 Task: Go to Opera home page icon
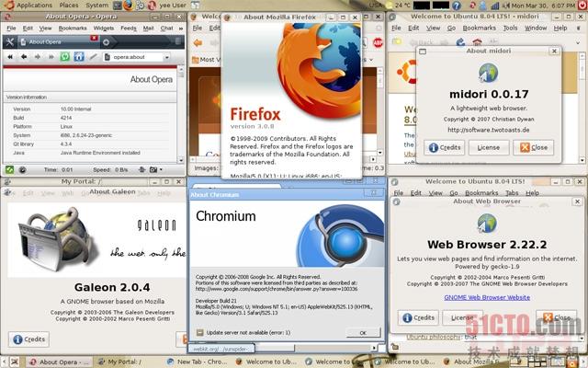click(79, 57)
